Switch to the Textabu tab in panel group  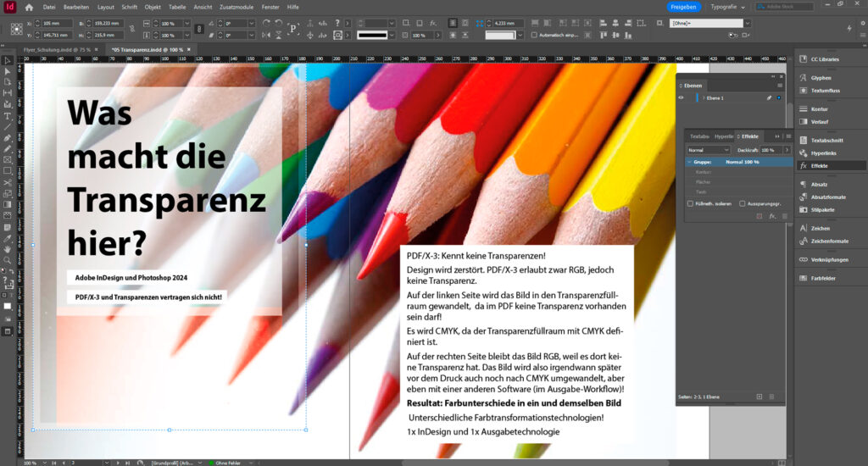tap(699, 136)
